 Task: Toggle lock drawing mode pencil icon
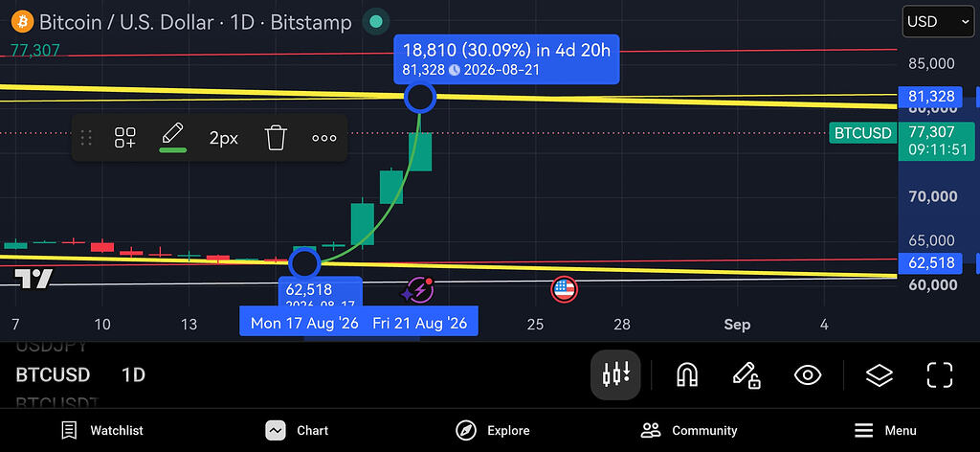click(746, 375)
